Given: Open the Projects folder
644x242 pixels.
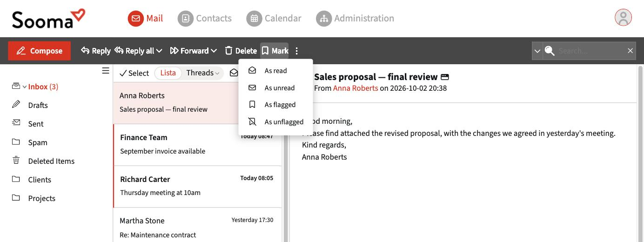Looking at the screenshot, I should click(x=41, y=198).
